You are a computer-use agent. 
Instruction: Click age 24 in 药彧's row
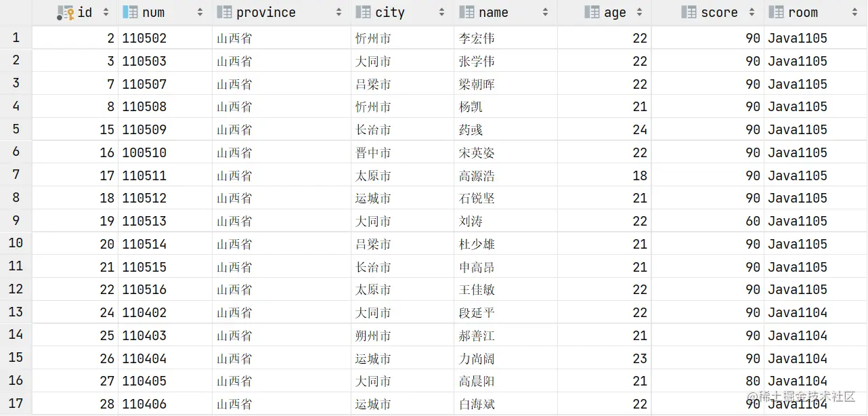tap(640, 129)
